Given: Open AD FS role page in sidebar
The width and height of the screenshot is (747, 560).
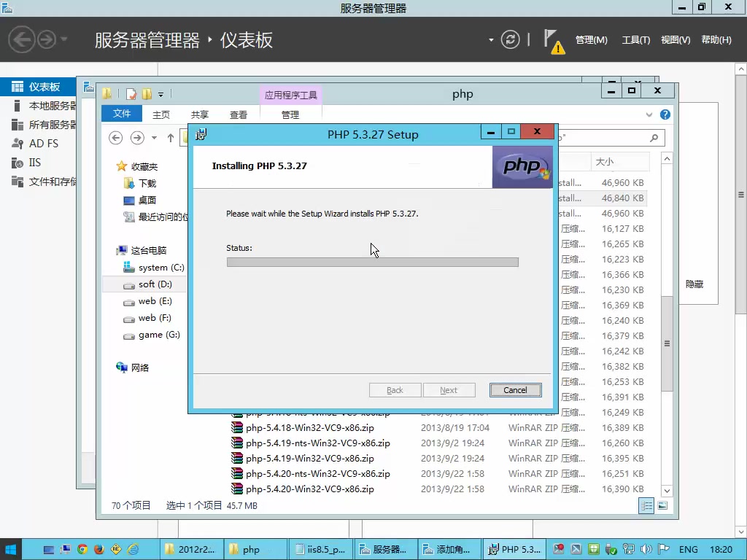Looking at the screenshot, I should pos(38,144).
